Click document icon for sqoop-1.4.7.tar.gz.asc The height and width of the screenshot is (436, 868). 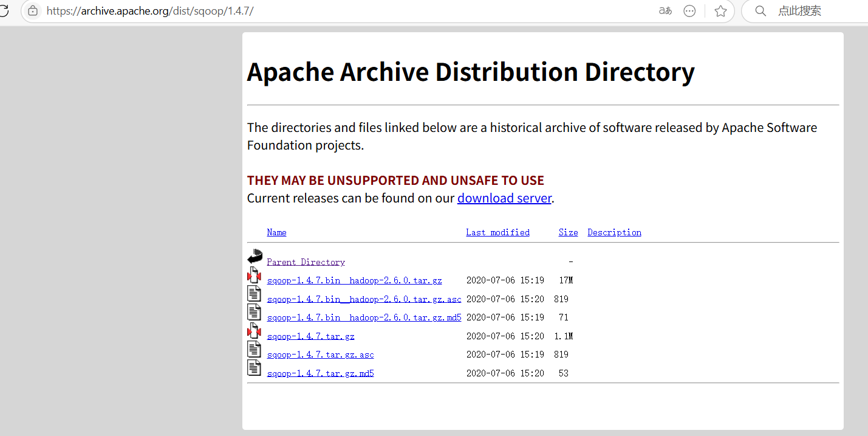click(254, 349)
